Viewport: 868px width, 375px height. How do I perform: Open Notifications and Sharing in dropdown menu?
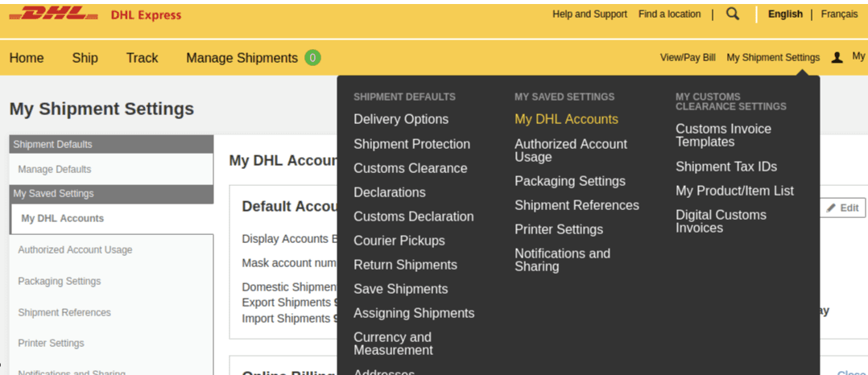(562, 260)
